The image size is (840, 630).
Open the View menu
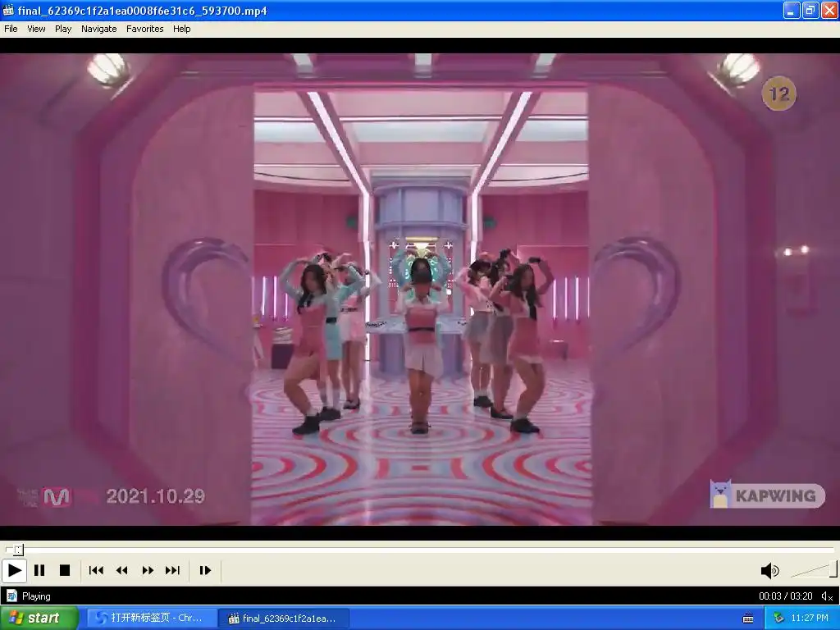click(36, 29)
